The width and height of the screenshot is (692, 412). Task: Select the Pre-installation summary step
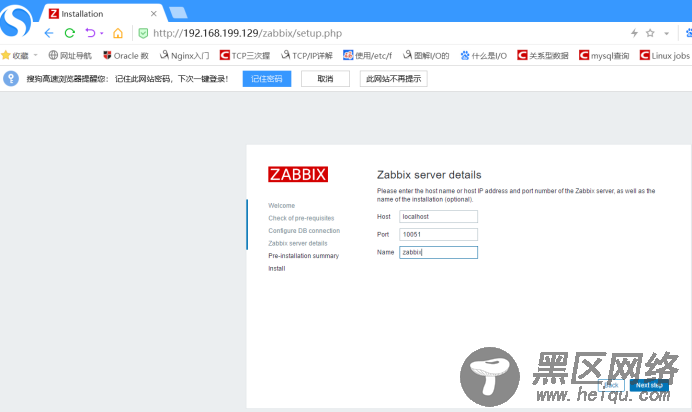coord(304,256)
